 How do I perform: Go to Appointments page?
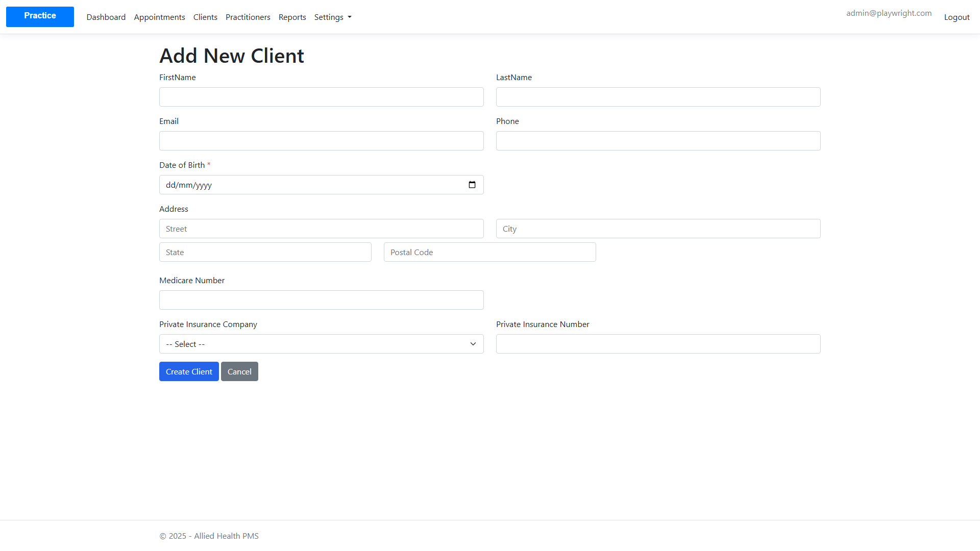pyautogui.click(x=159, y=17)
